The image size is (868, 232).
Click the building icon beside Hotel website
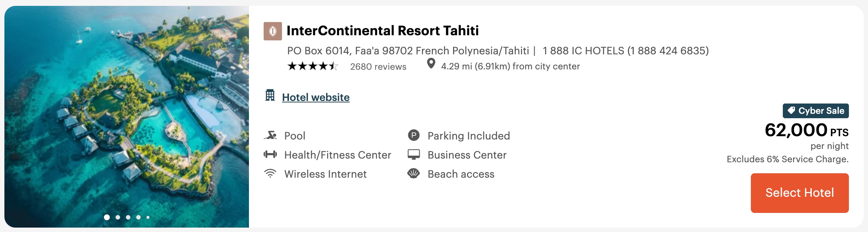270,97
